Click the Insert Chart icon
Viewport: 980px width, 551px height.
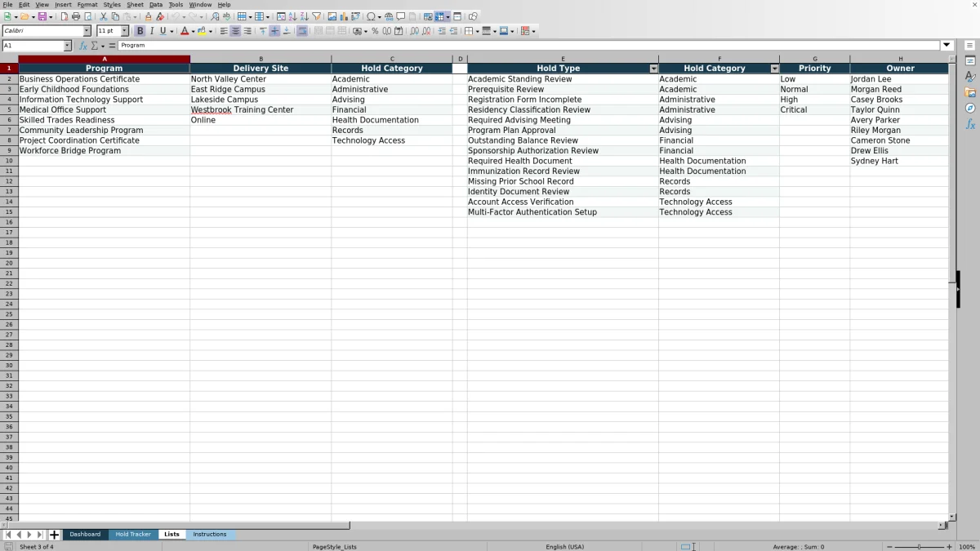tap(344, 16)
